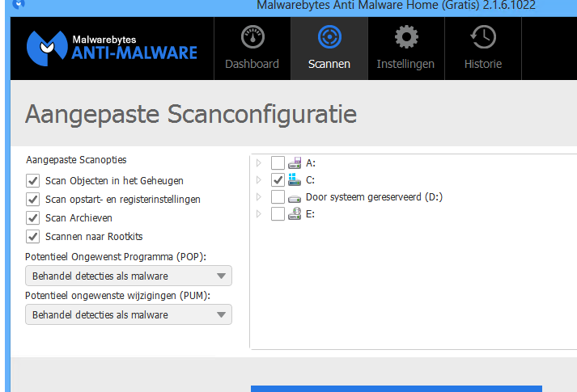Open Instellingen gear icon
Viewport: 577px width, 392px height.
(405, 37)
